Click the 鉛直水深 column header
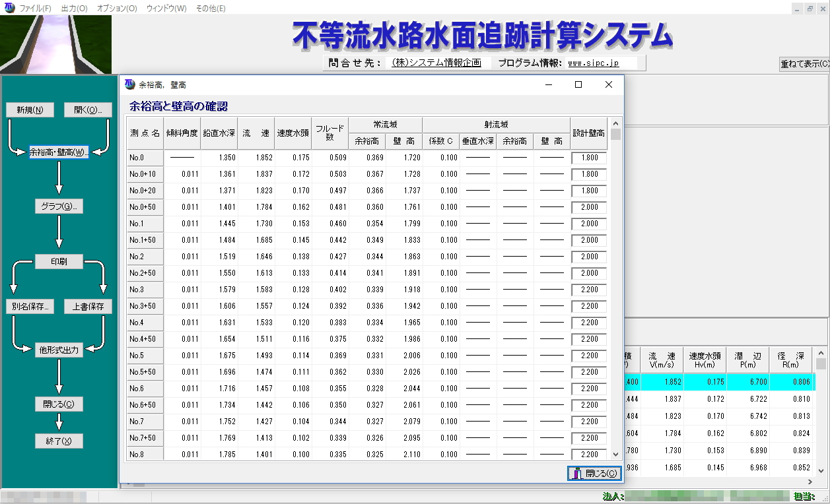Image resolution: width=830 pixels, height=504 pixels. point(219,133)
